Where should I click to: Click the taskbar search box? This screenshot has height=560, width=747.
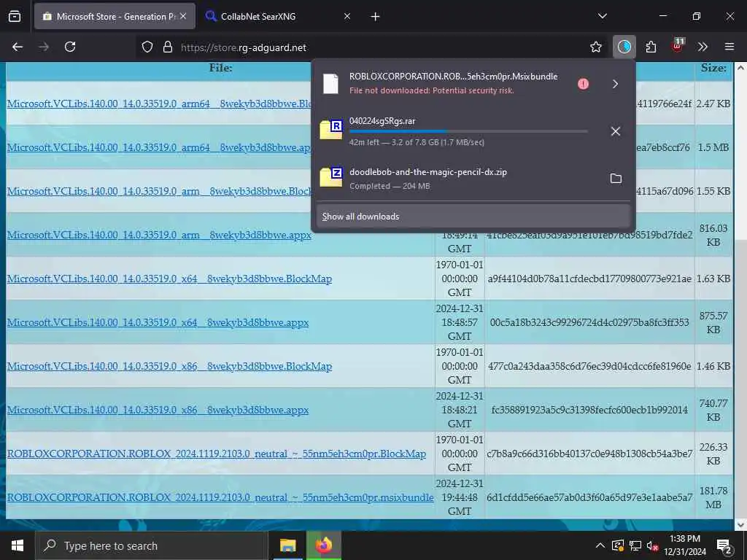tap(152, 545)
